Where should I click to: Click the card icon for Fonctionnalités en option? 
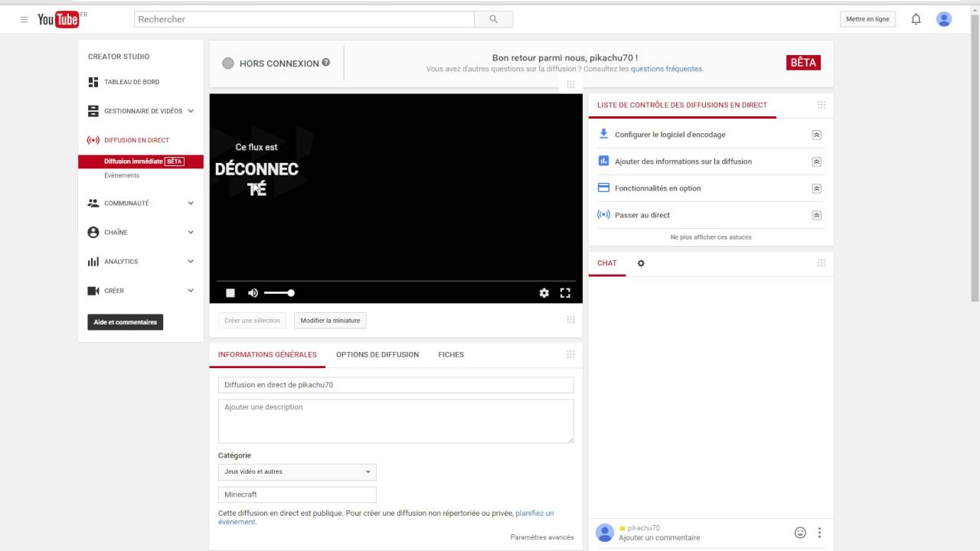point(603,187)
